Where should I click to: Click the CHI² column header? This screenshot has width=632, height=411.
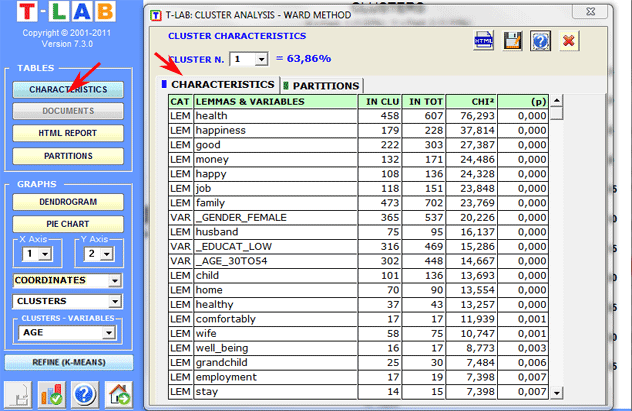(471, 102)
